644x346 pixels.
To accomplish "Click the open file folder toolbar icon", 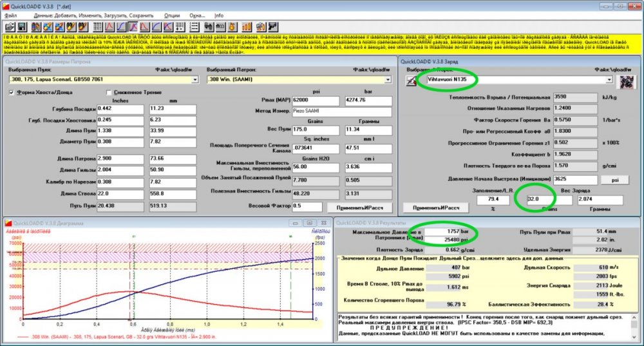I will tap(9, 27).
